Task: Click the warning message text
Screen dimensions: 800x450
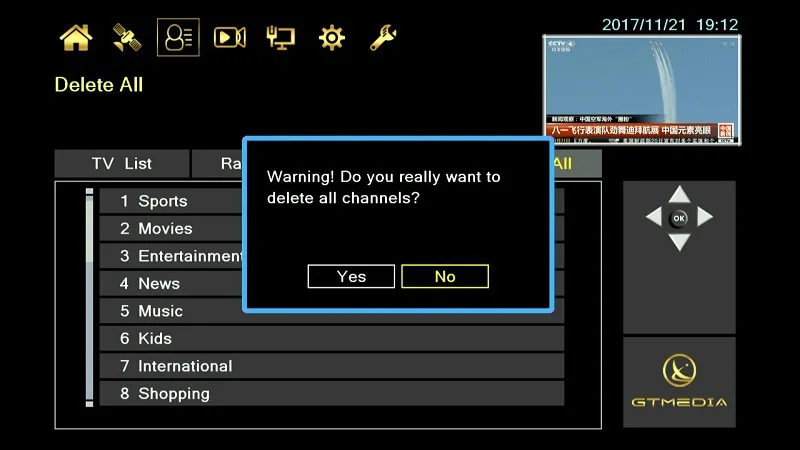Action: tap(384, 187)
